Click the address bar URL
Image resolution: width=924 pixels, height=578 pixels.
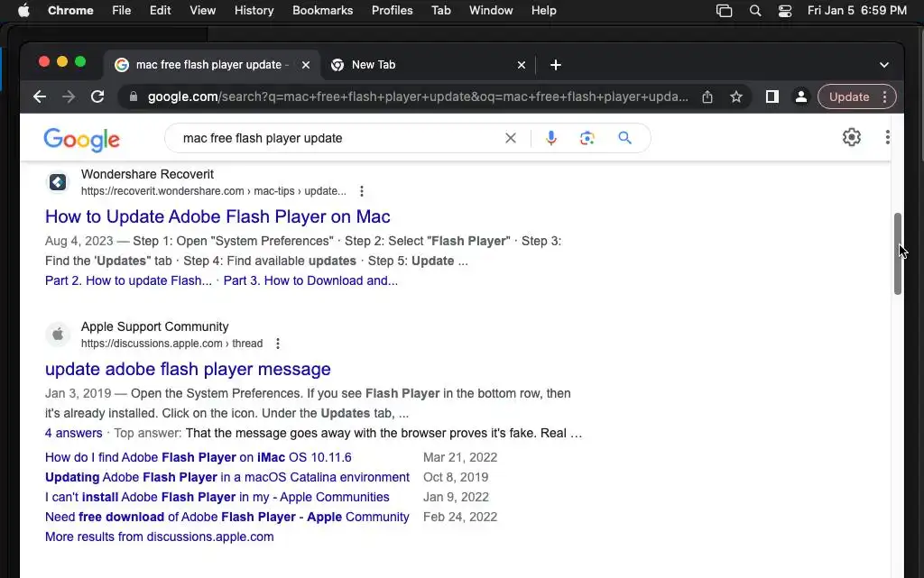[418, 96]
